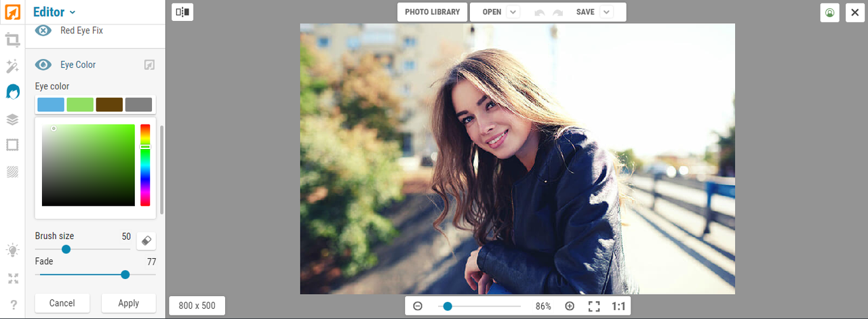Click the Brush size slider handle
Viewport: 868px width, 319px height.
tap(66, 249)
